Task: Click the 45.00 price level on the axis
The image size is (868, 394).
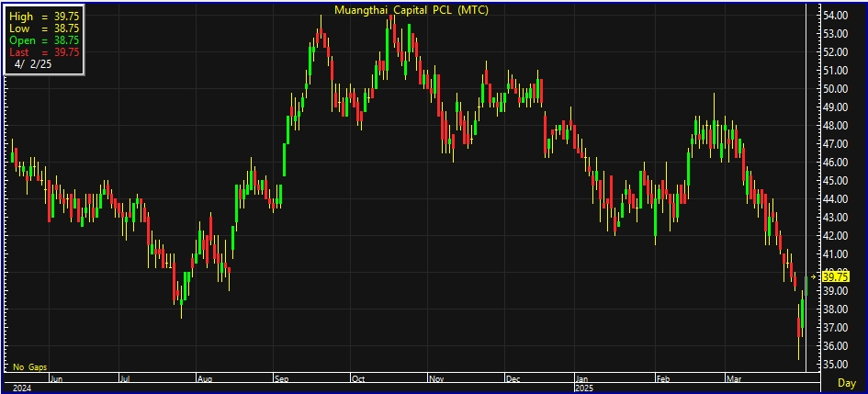Action: [x=834, y=181]
